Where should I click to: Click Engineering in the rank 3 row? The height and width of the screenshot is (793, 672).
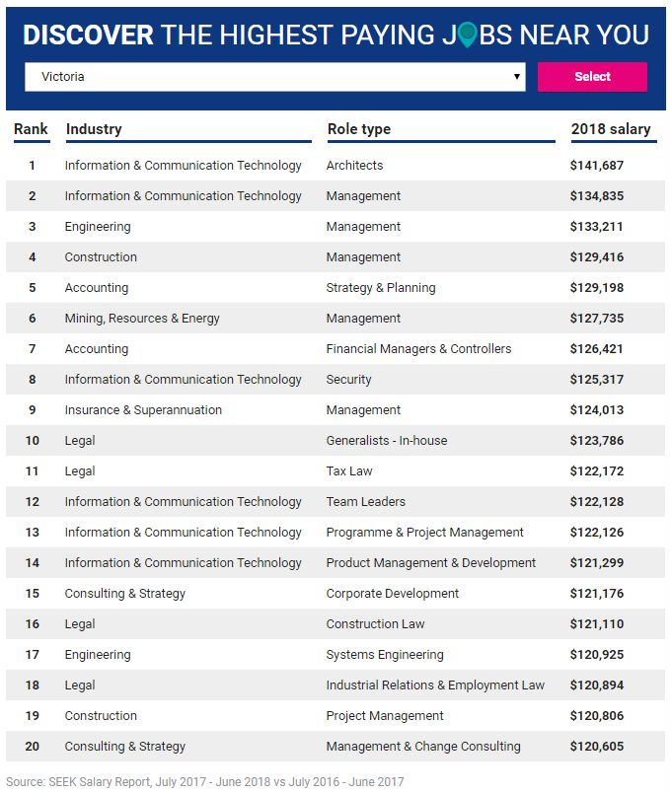coord(98,227)
